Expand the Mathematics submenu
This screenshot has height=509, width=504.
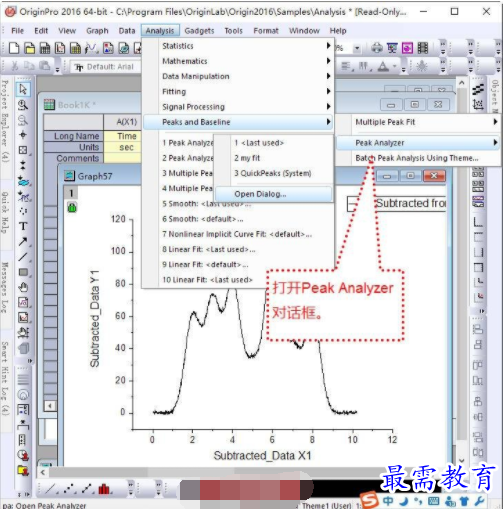237,61
